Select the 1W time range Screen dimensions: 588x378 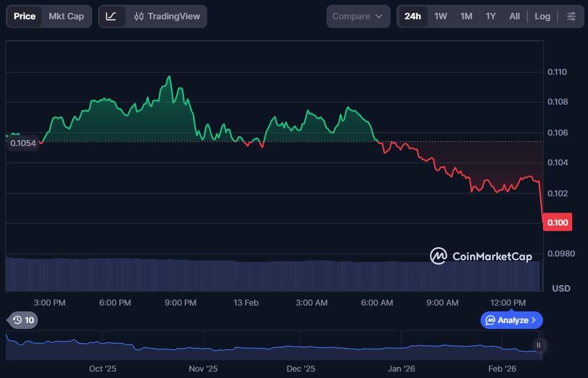440,16
